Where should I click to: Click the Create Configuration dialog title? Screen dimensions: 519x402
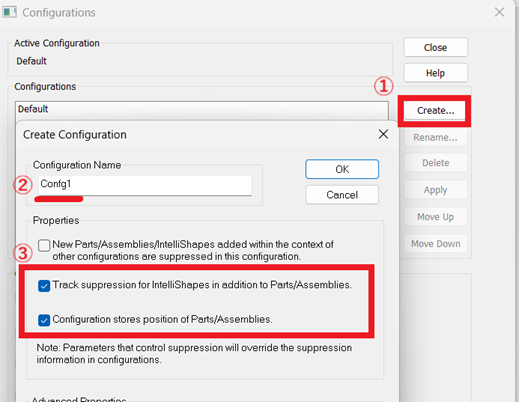point(75,135)
